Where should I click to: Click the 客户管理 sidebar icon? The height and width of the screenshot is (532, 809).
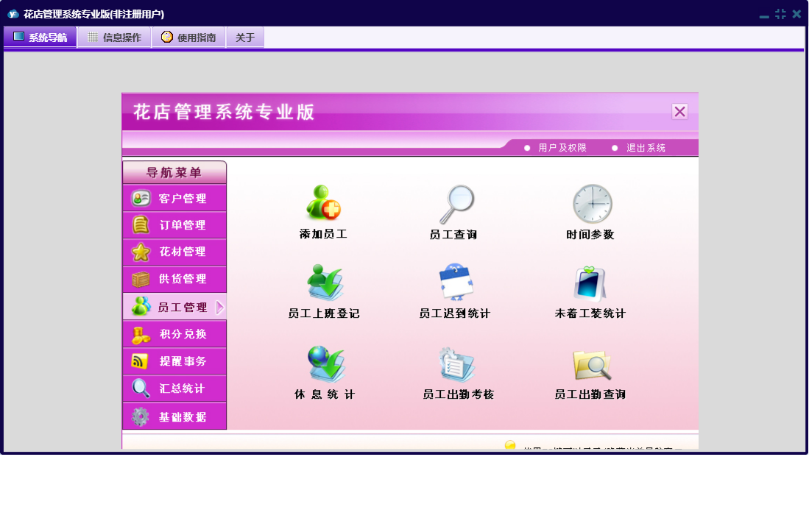click(141, 198)
